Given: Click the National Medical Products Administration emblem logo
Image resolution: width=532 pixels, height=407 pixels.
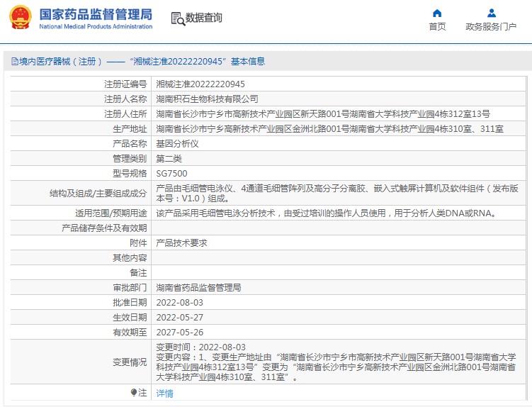Looking at the screenshot, I should (x=20, y=18).
